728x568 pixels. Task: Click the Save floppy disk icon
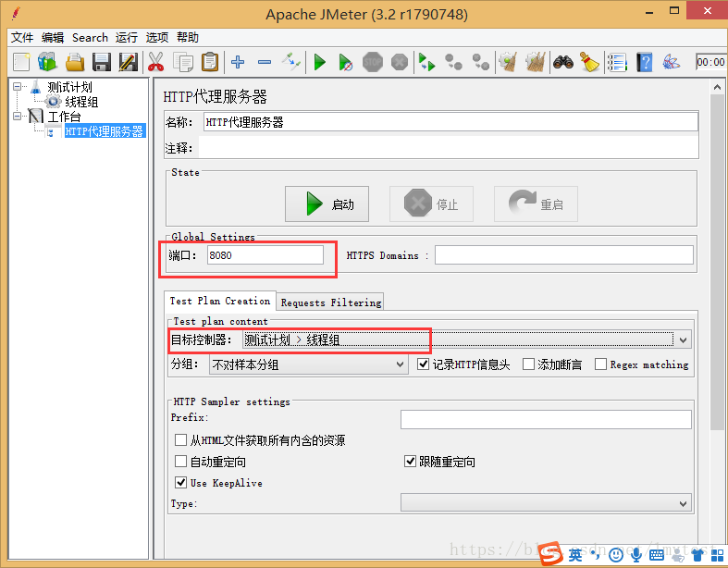tap(101, 62)
